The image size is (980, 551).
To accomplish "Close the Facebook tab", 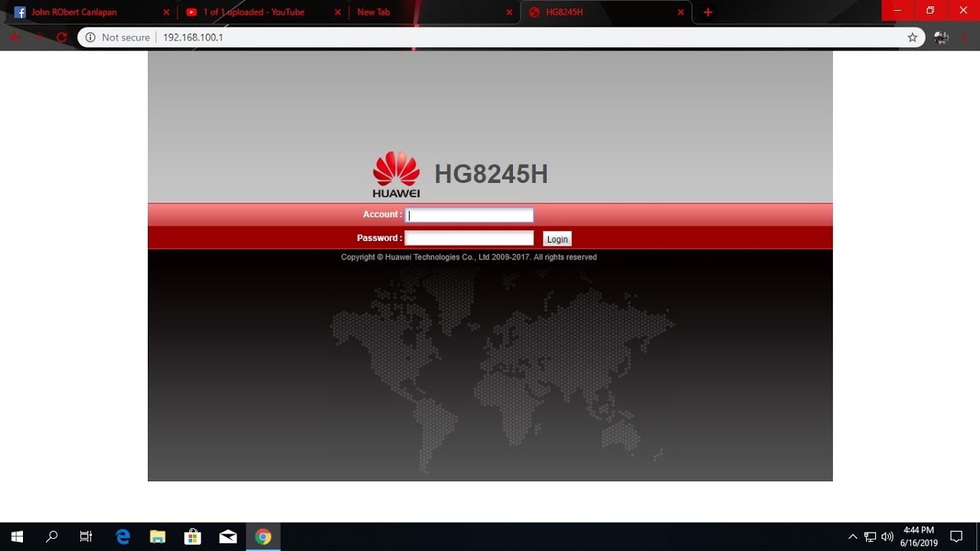I will click(166, 12).
